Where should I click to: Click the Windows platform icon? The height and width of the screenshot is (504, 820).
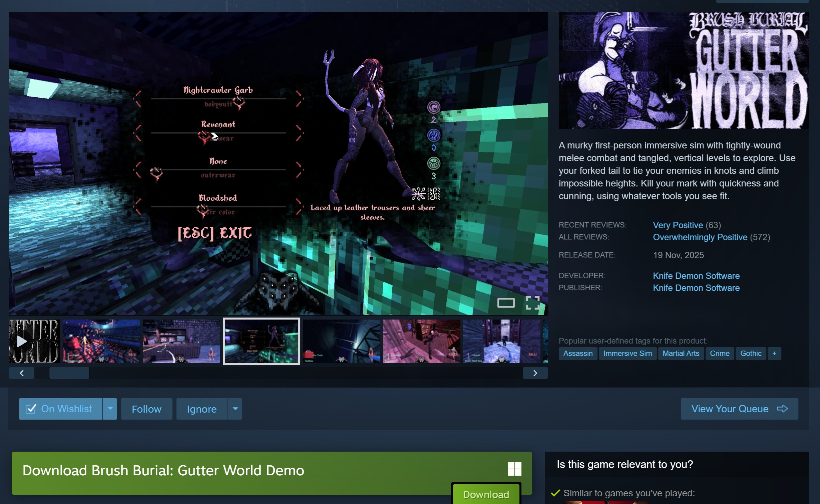(514, 469)
